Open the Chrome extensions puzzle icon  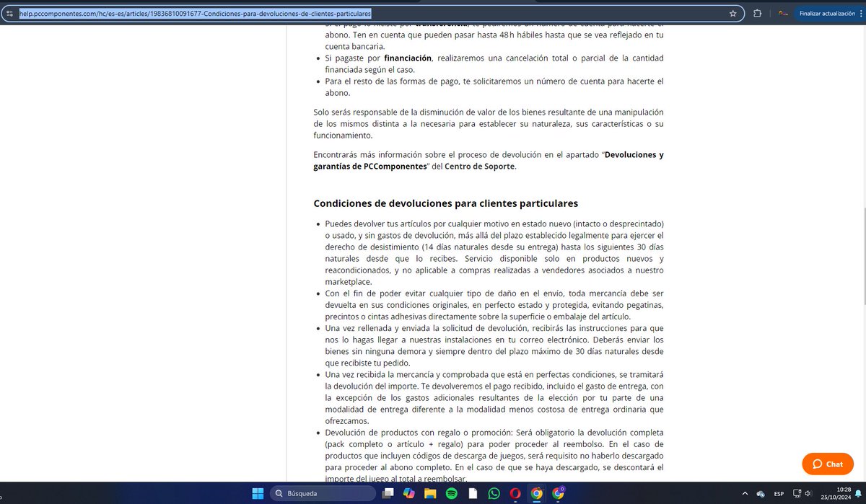pos(757,13)
